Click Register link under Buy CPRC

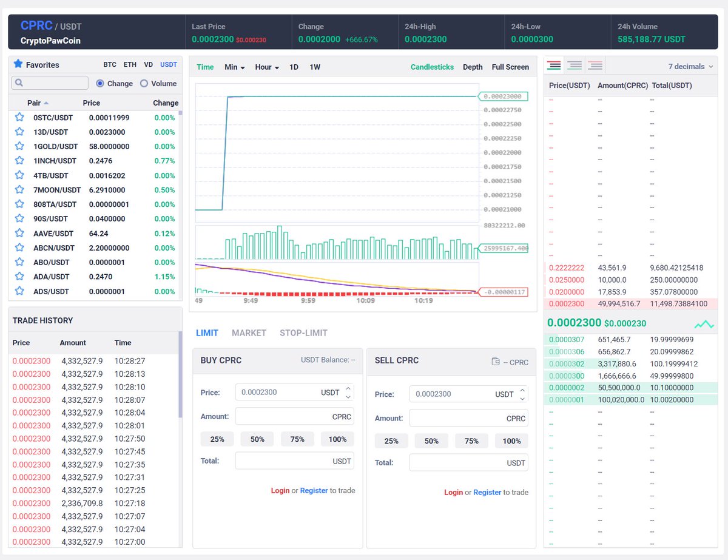[x=314, y=490]
